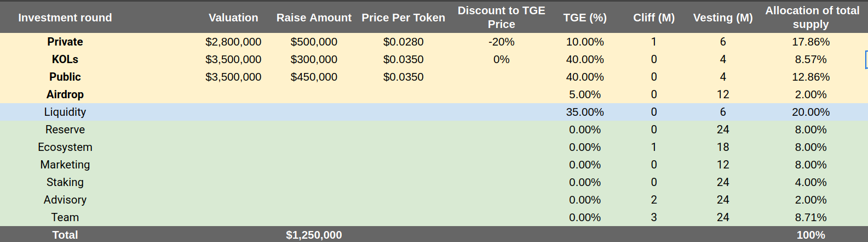Select the Marketing allocation 8.00% cell
This screenshot has height=242, width=868.
click(811, 165)
